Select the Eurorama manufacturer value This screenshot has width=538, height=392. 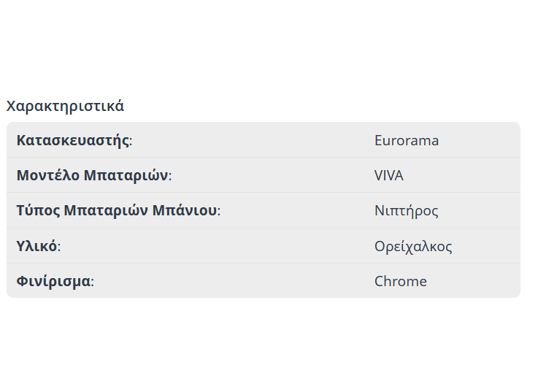[x=407, y=140]
